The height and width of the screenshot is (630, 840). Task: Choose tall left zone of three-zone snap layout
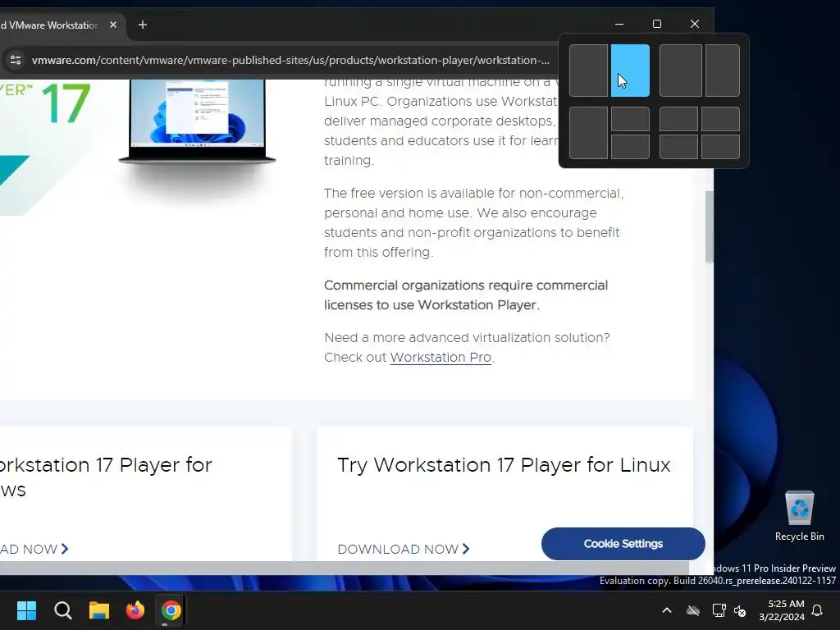point(588,133)
